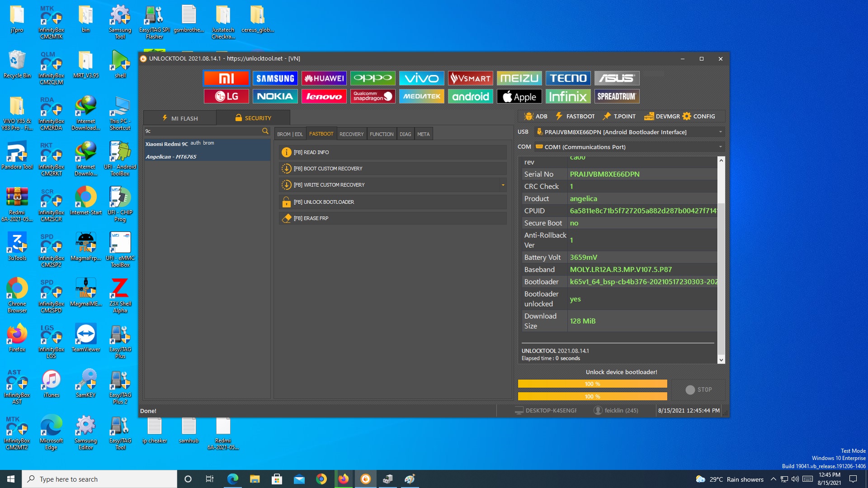This screenshot has width=868, height=488.
Task: Select the Samsung brand logo
Action: coord(275,78)
